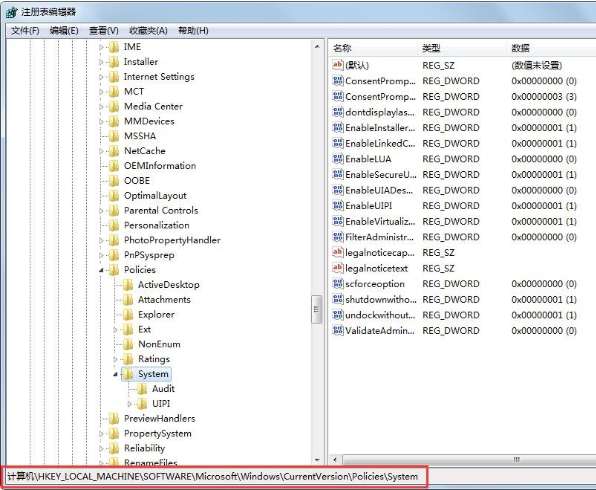Click the legalnoticetext string value icon

338,268
